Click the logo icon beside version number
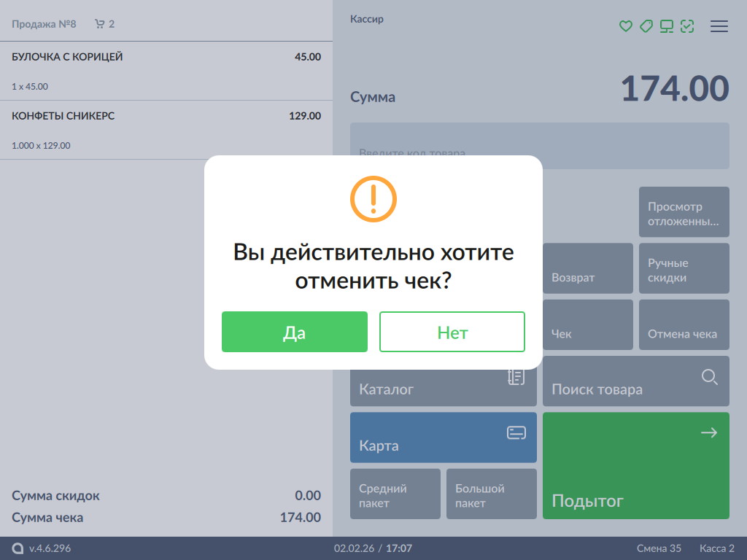747x560 pixels. point(18,548)
